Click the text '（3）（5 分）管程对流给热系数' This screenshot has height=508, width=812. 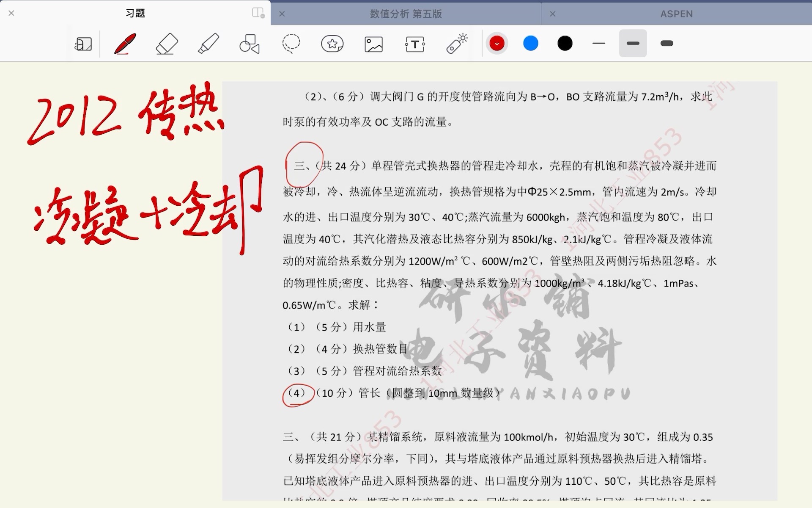(364, 371)
